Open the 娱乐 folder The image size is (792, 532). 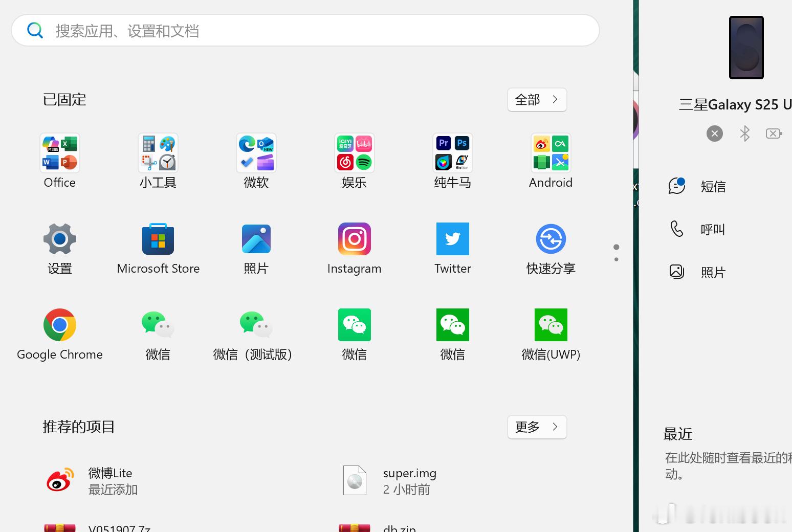[355, 161]
